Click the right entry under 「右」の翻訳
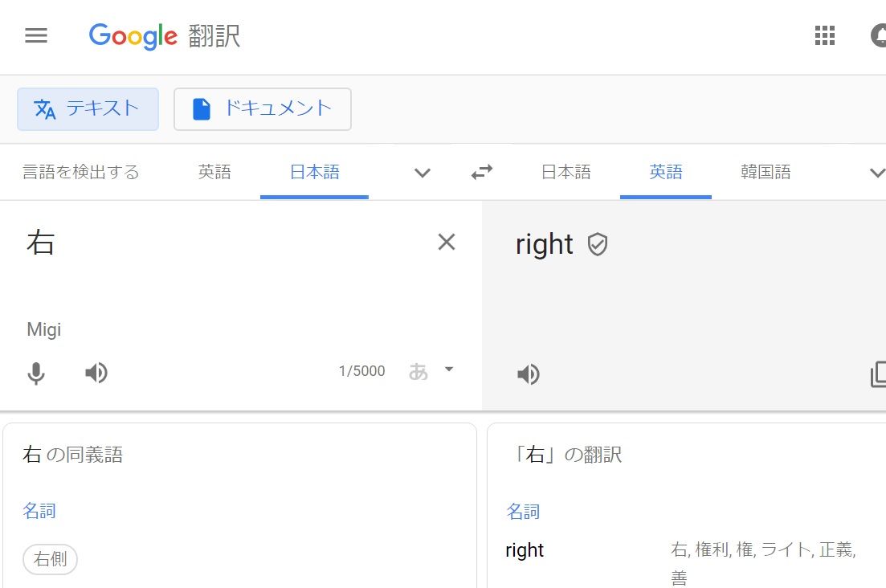Screen dimensions: 886x588 click(x=524, y=549)
